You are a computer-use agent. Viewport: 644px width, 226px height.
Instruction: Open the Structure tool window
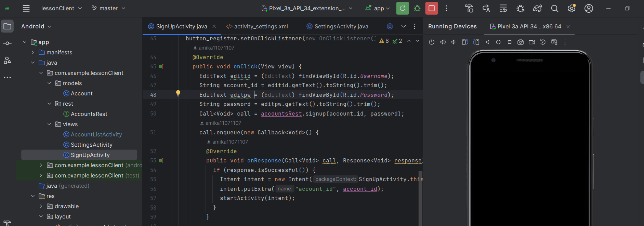7,61
